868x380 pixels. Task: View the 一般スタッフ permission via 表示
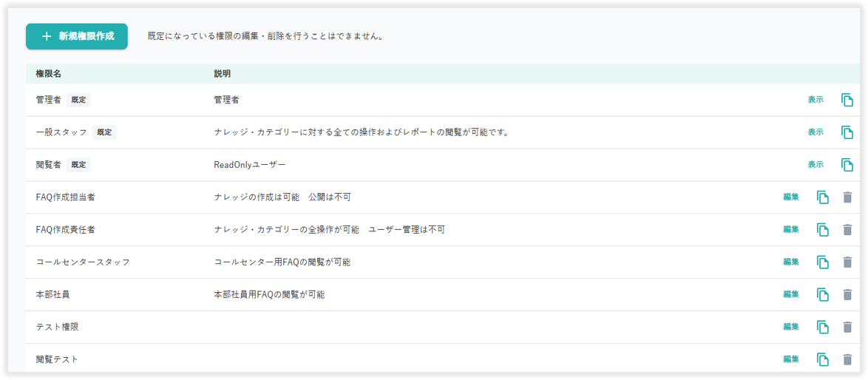[816, 132]
